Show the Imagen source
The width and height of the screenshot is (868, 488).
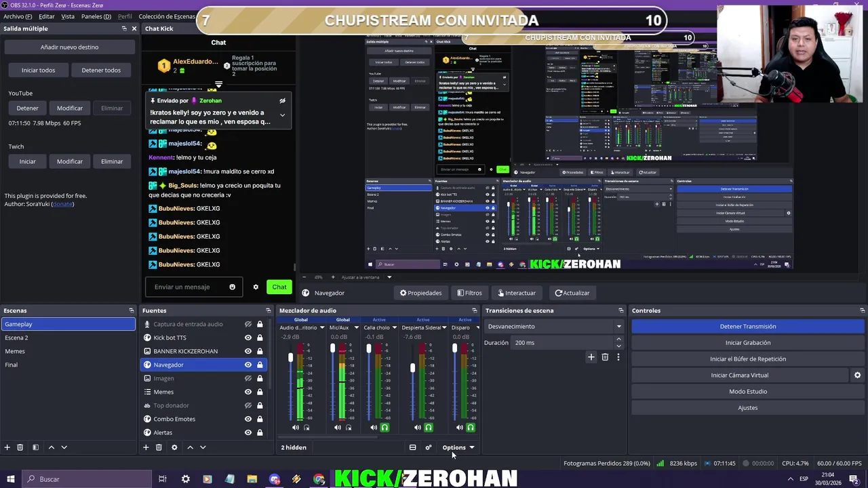click(248, 378)
